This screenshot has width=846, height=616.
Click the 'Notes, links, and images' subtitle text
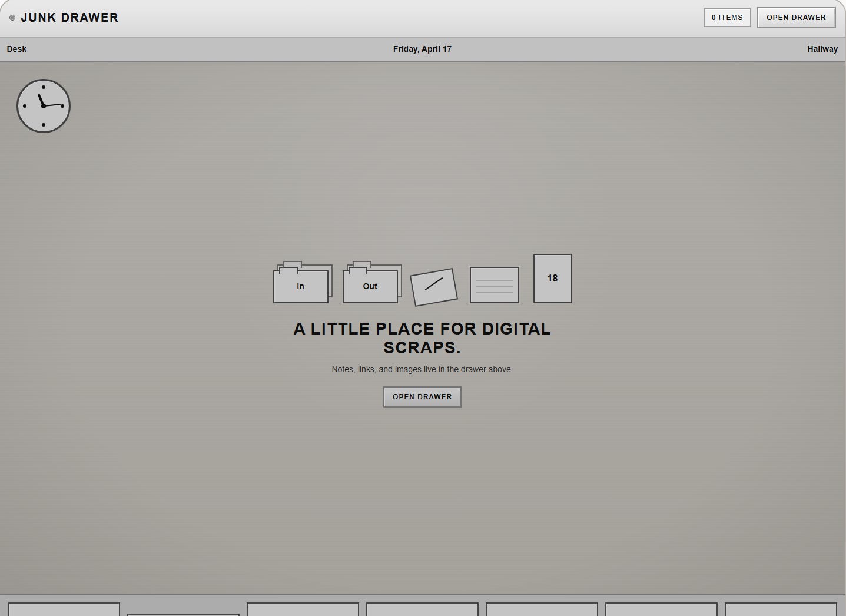coord(422,369)
